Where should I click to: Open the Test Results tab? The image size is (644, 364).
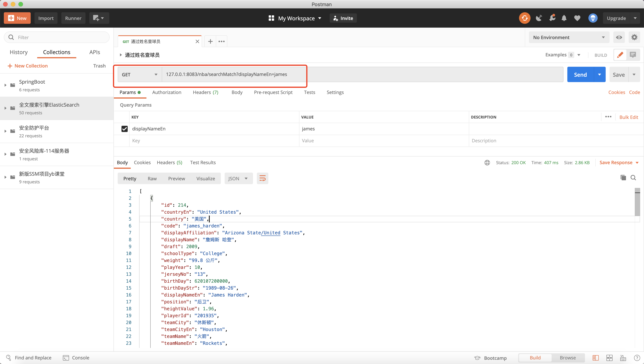(203, 163)
